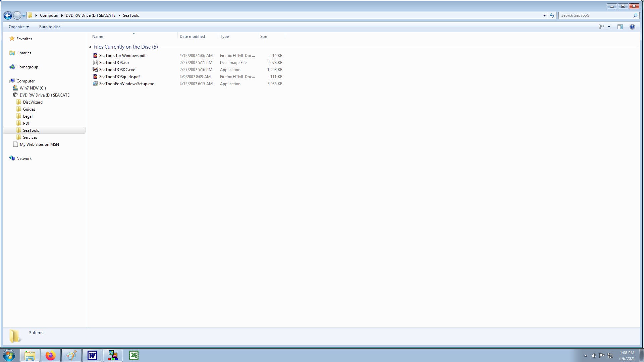Select DiscWizard folder in navigation tree
This screenshot has height=362, width=644.
[33, 102]
